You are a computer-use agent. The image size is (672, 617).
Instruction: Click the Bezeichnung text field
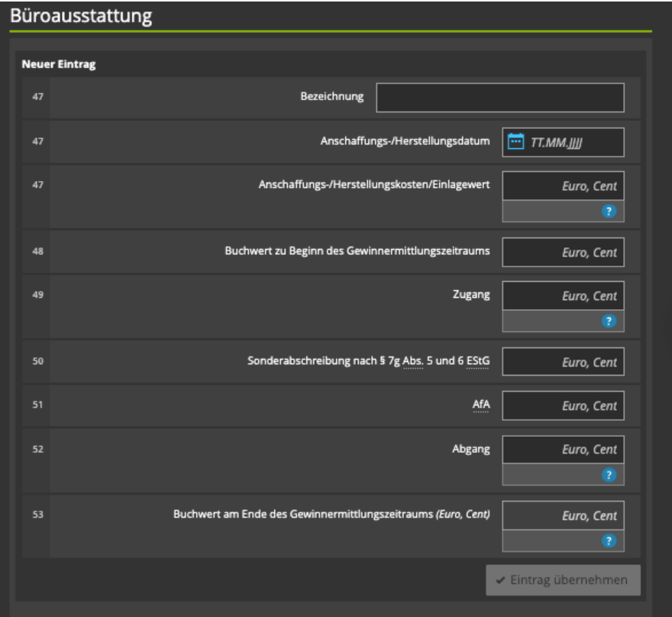499,98
